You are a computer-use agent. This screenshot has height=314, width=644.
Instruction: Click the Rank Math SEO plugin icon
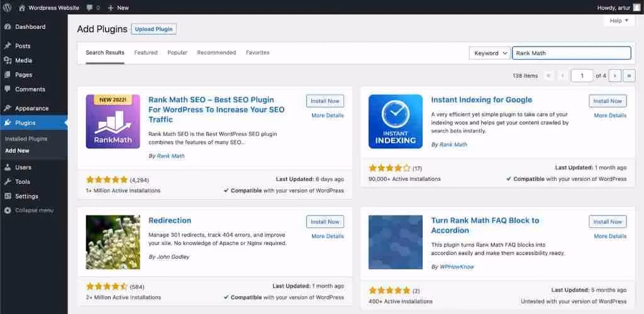[x=113, y=121]
